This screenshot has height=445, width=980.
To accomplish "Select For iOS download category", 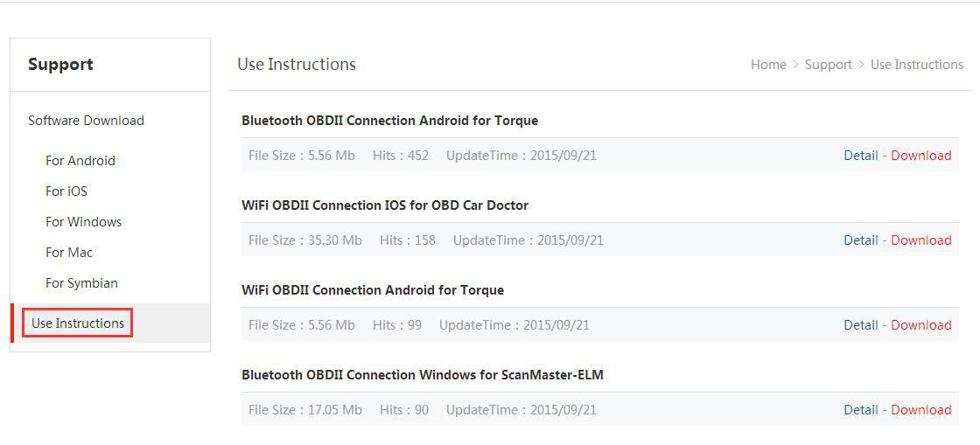I will pos(66,191).
